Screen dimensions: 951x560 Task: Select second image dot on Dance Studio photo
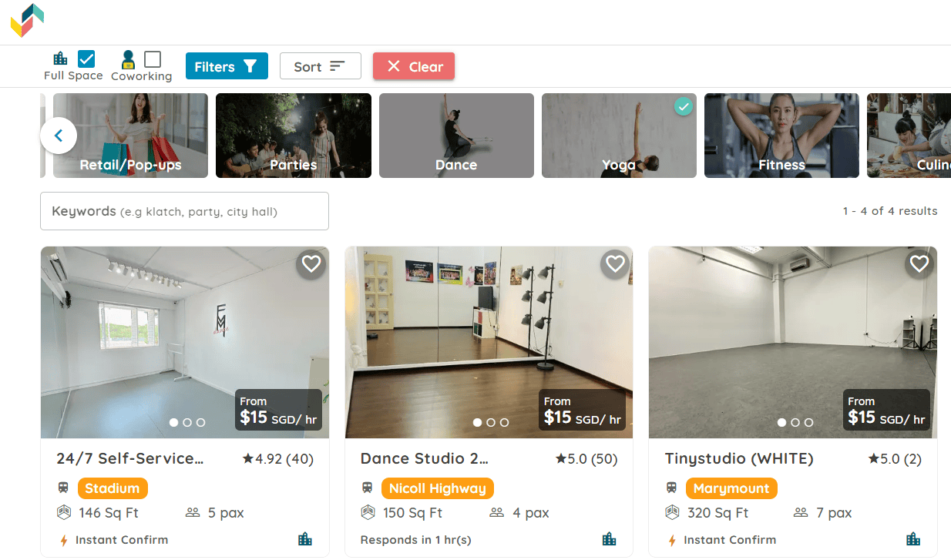491,422
